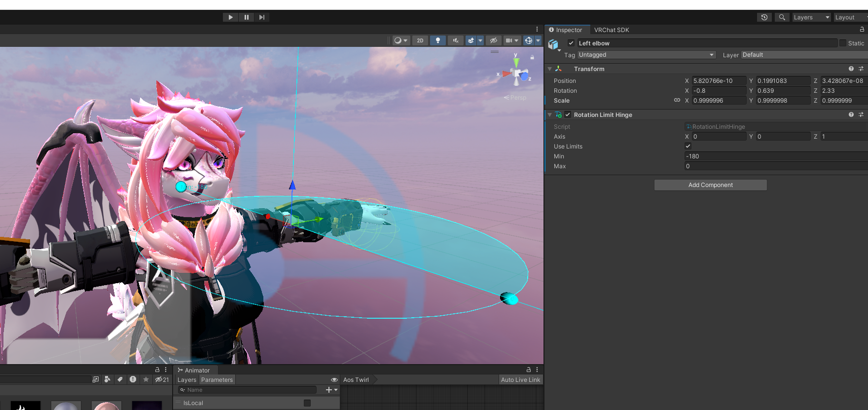The height and width of the screenshot is (410, 868).
Task: Toggle scene effects (skybox/fog) icon
Action: click(x=471, y=40)
